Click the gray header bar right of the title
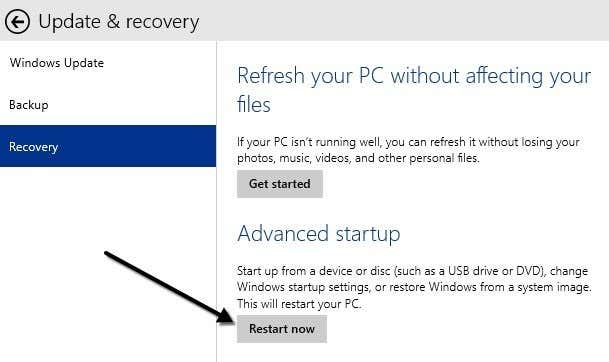 404,20
